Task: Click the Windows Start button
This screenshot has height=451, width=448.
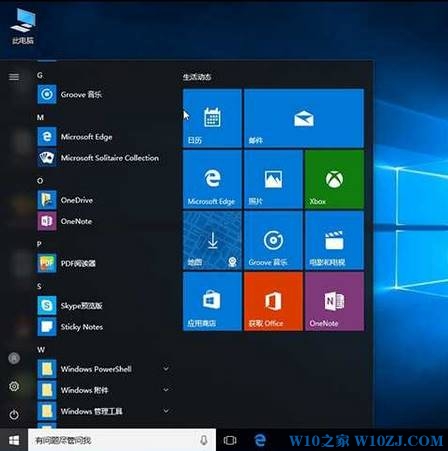Action: pyautogui.click(x=14, y=440)
